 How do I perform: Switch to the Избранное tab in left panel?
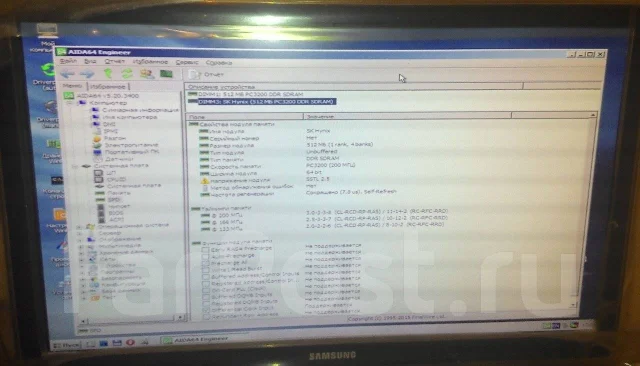point(108,87)
